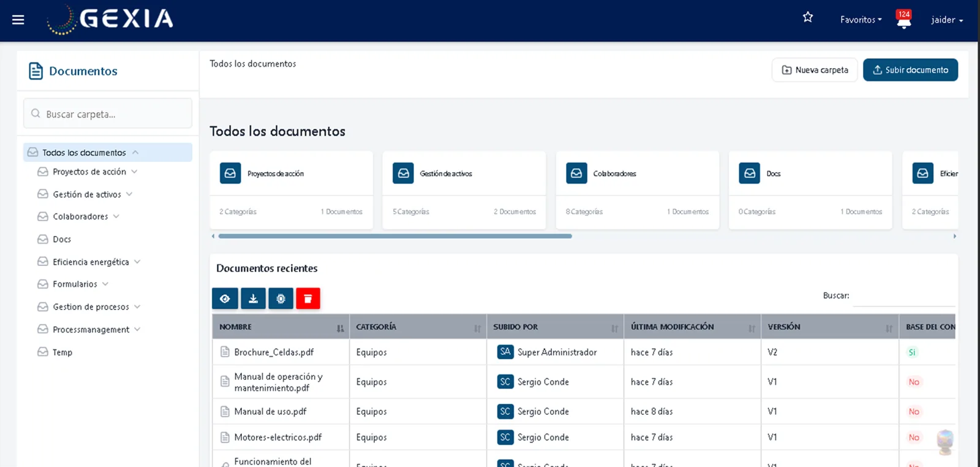Select Gestion de procesos in sidebar
Image resolution: width=980 pixels, height=467 pixels.
91,306
